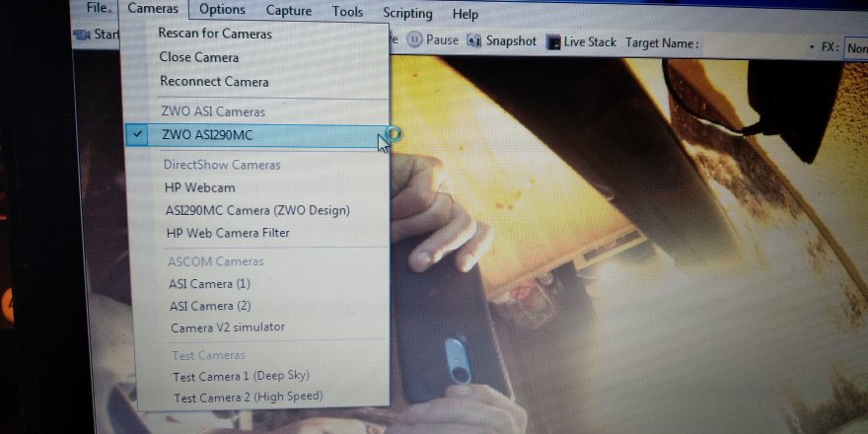Choose ASI Camera (1) under ASCOM

[x=209, y=284]
